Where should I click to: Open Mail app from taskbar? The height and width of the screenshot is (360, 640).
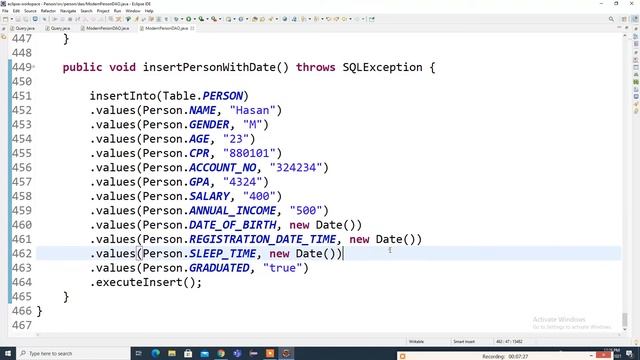click(x=204, y=353)
